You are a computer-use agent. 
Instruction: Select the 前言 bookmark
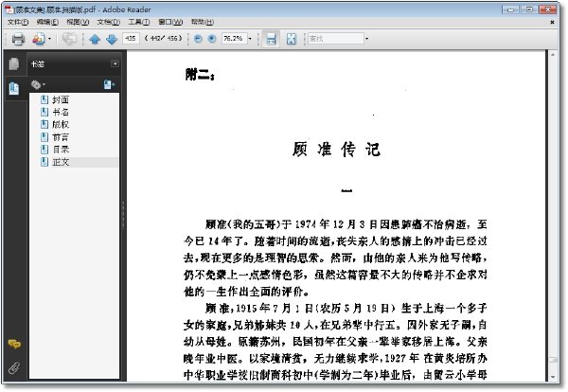(61, 137)
